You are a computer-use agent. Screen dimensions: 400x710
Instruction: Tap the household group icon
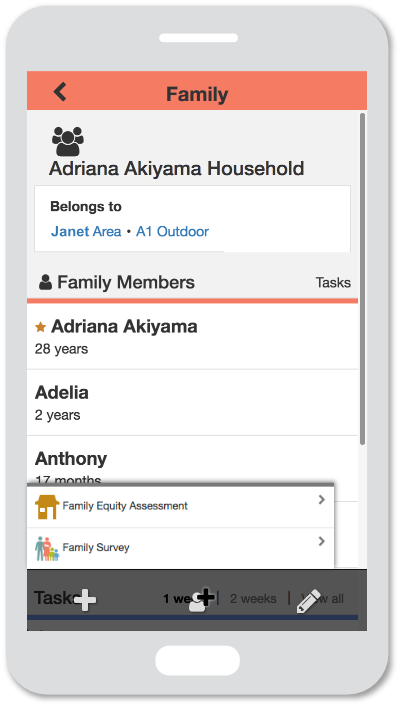coord(67,141)
